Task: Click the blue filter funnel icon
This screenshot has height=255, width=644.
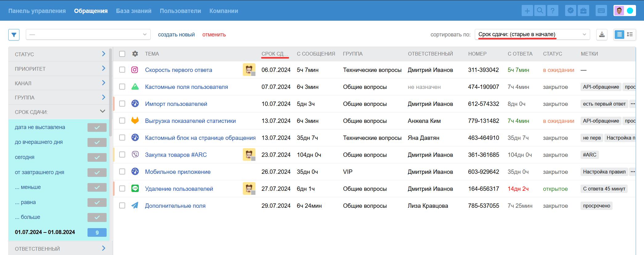Action: 14,35
